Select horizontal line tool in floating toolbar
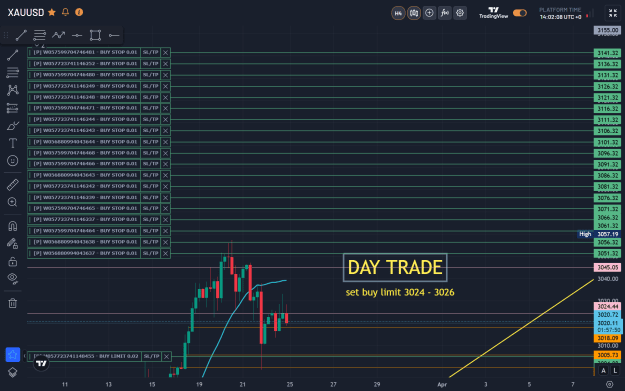 pyautogui.click(x=77, y=35)
